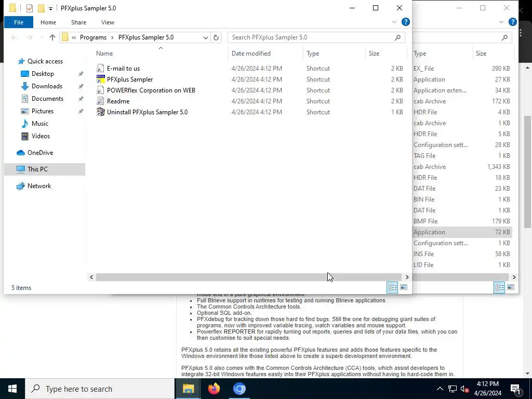Show hidden system tray icons
The height and width of the screenshot is (399, 532).
[440, 389]
